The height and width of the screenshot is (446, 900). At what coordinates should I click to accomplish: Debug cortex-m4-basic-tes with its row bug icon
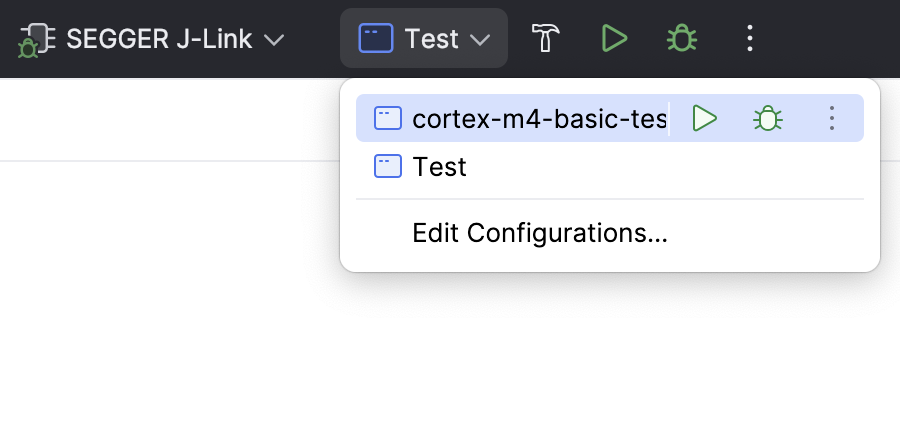point(768,118)
